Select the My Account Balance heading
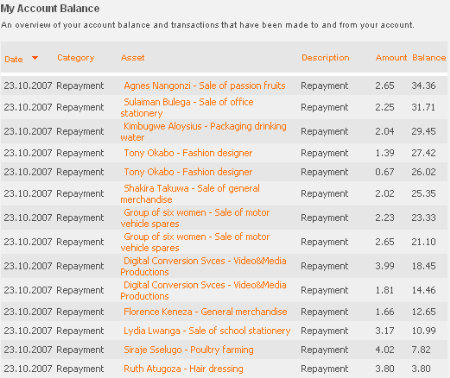The image size is (450, 378). point(50,8)
